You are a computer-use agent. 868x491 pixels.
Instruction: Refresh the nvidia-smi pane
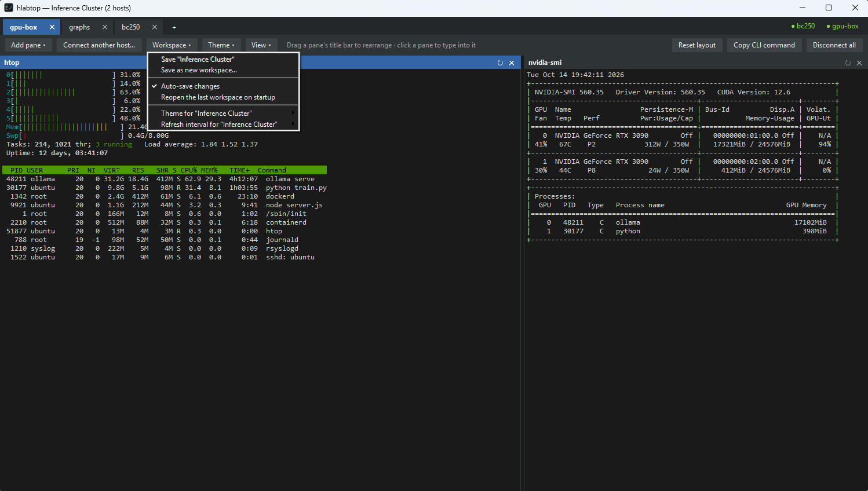click(x=848, y=63)
